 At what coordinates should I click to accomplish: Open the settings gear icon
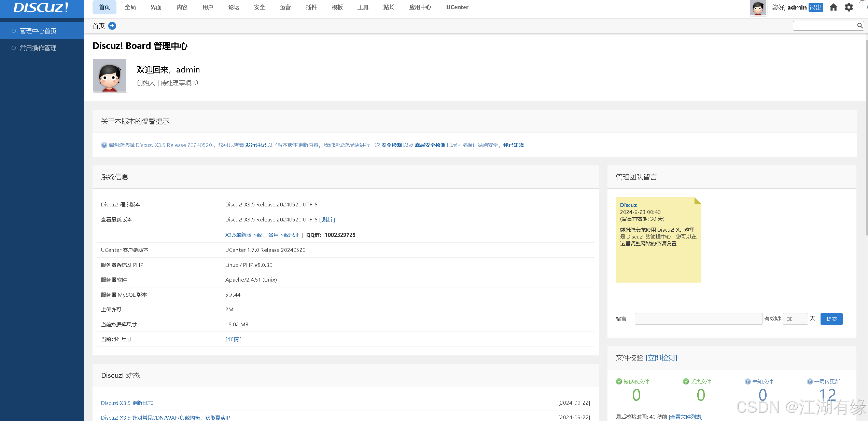849,7
